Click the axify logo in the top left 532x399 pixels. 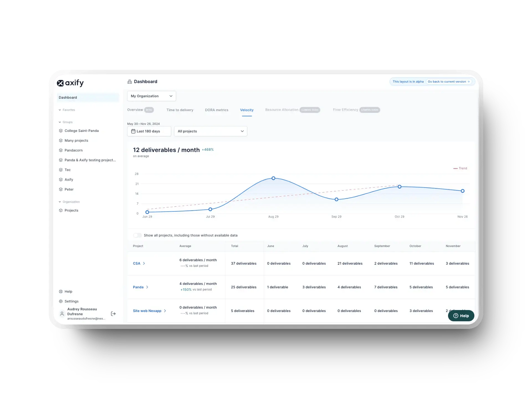pyautogui.click(x=70, y=83)
